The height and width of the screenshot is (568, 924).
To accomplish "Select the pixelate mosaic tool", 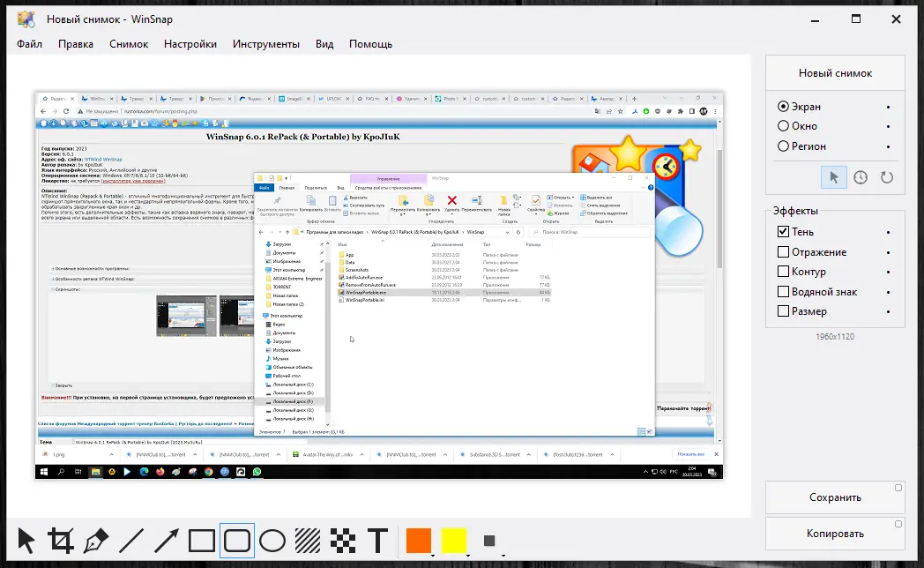I will (342, 541).
